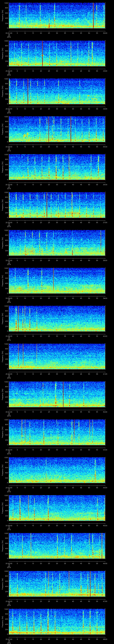Click the 20:35:00 start time label

(9, 184)
